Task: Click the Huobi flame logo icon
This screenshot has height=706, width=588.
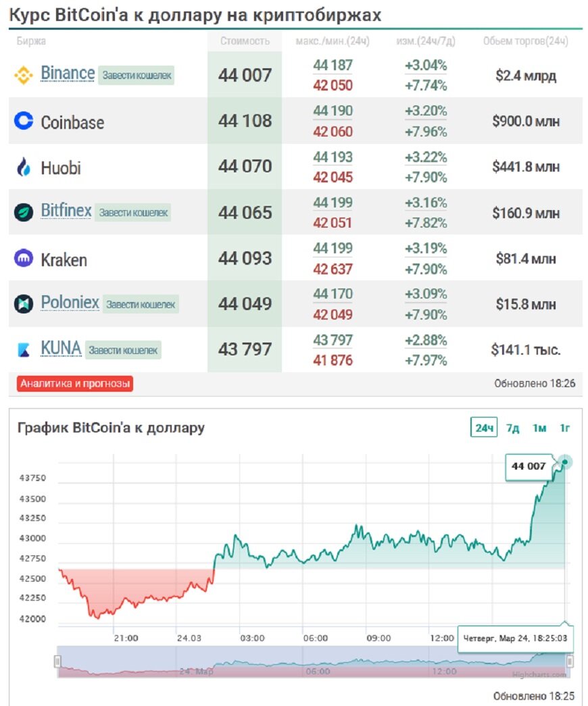Action: pos(24,167)
